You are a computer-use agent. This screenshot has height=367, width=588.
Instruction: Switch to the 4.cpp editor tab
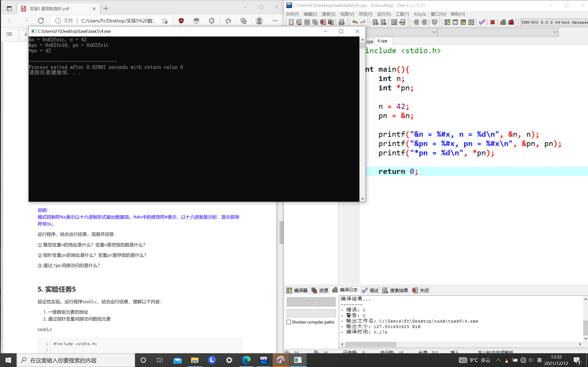point(382,41)
